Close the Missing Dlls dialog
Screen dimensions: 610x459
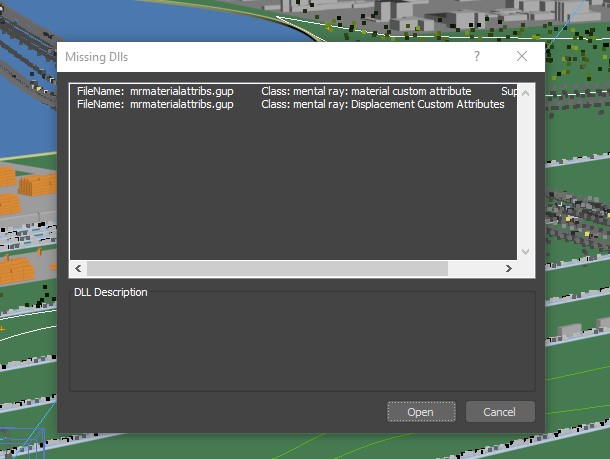pyautogui.click(x=522, y=56)
